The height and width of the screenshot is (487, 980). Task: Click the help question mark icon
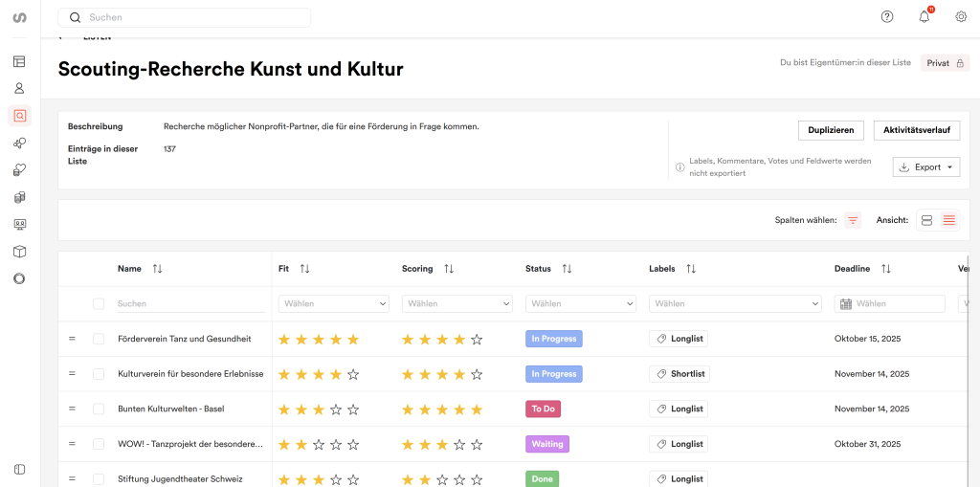[x=887, y=16]
